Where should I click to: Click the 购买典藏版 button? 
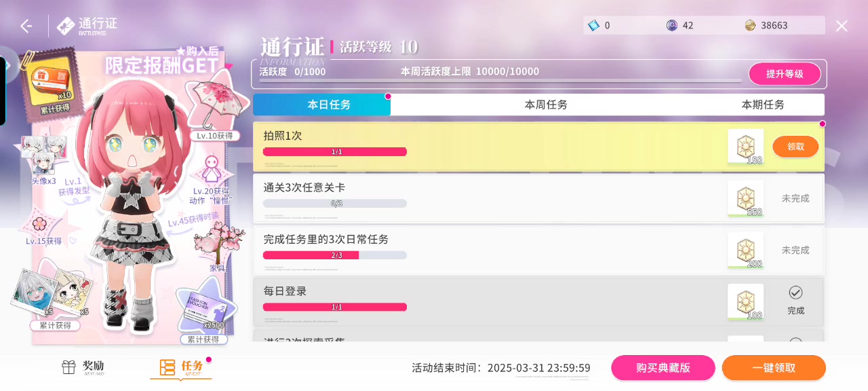[663, 368]
